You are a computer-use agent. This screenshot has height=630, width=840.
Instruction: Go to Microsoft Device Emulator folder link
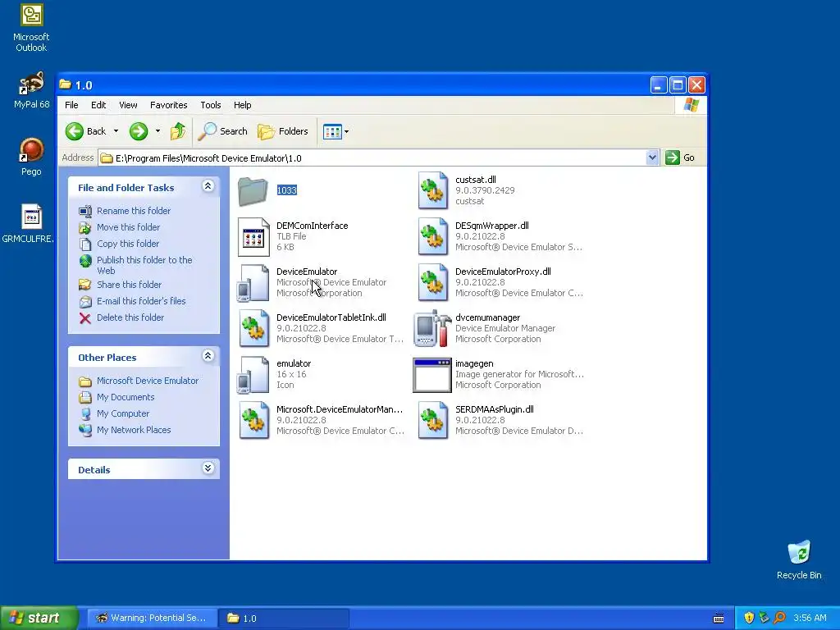tap(148, 381)
